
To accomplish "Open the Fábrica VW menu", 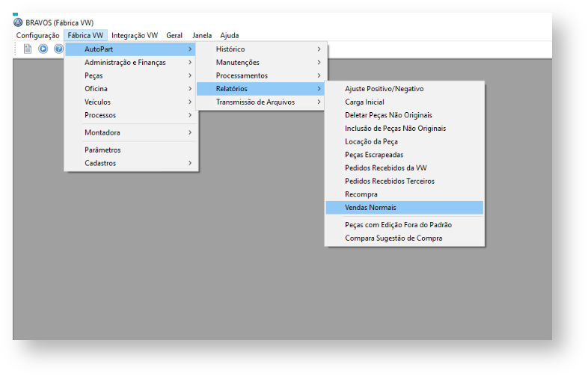I will pyautogui.click(x=85, y=35).
